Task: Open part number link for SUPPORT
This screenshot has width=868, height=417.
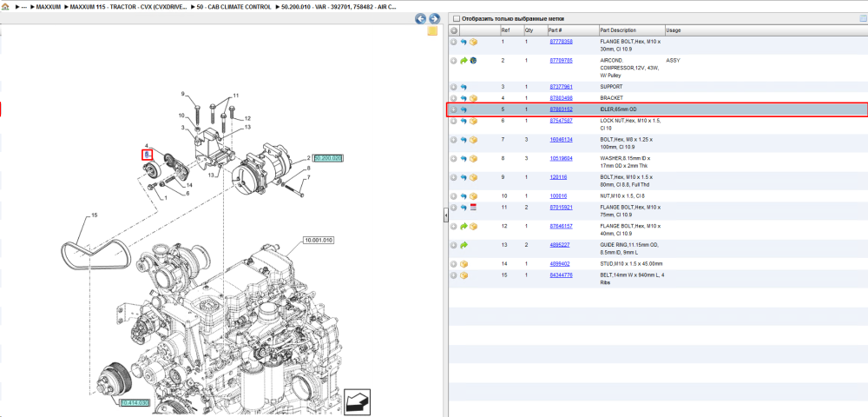Action: [x=561, y=86]
